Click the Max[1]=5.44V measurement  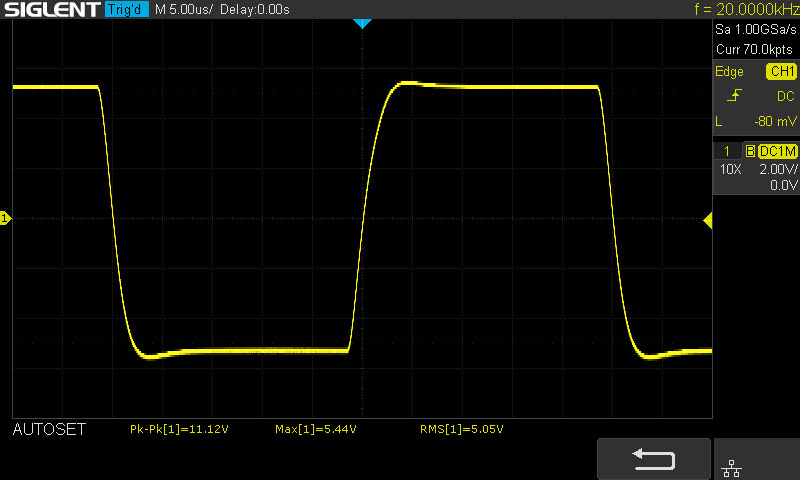coord(316,429)
